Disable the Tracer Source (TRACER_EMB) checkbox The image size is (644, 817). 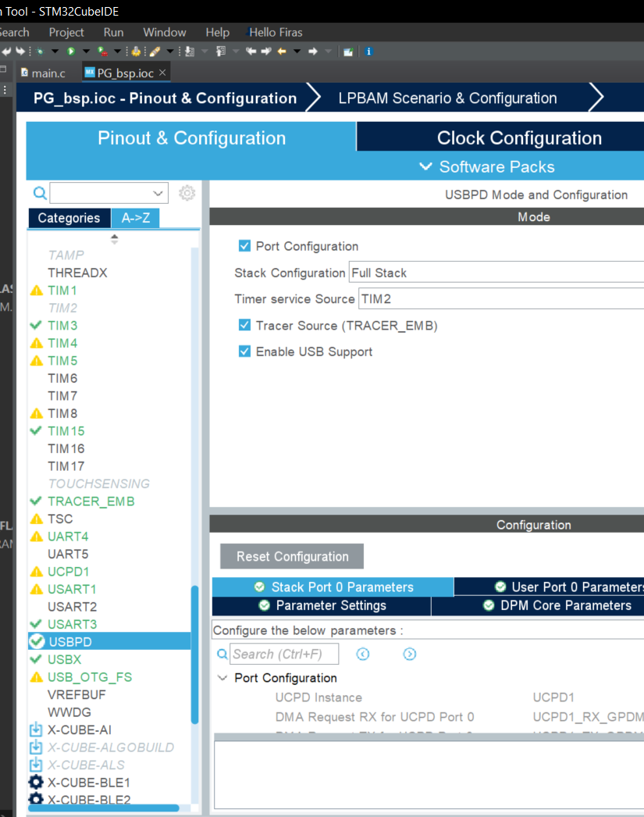point(244,326)
